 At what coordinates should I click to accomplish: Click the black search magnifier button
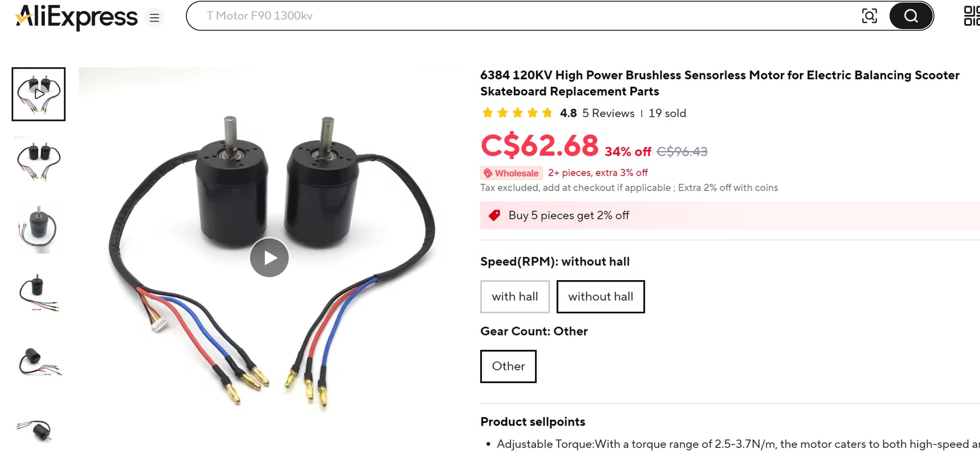(x=911, y=16)
